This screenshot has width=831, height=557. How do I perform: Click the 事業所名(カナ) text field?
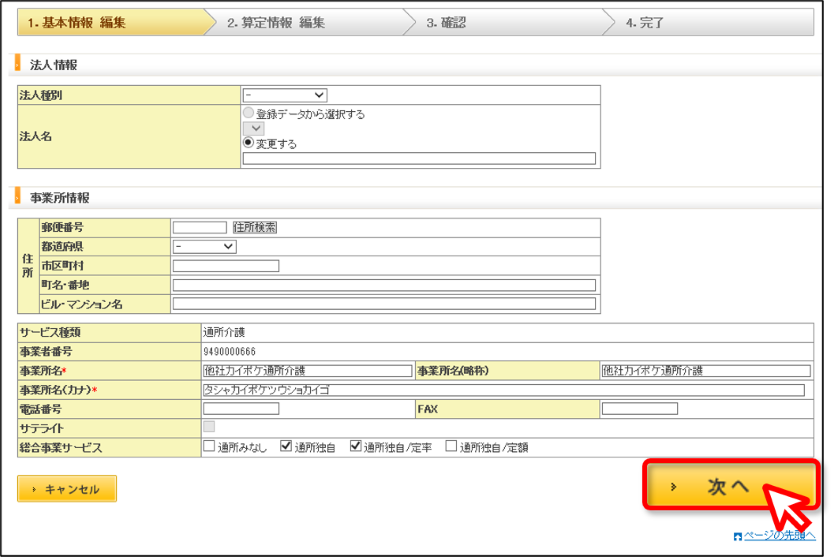[x=503, y=390]
